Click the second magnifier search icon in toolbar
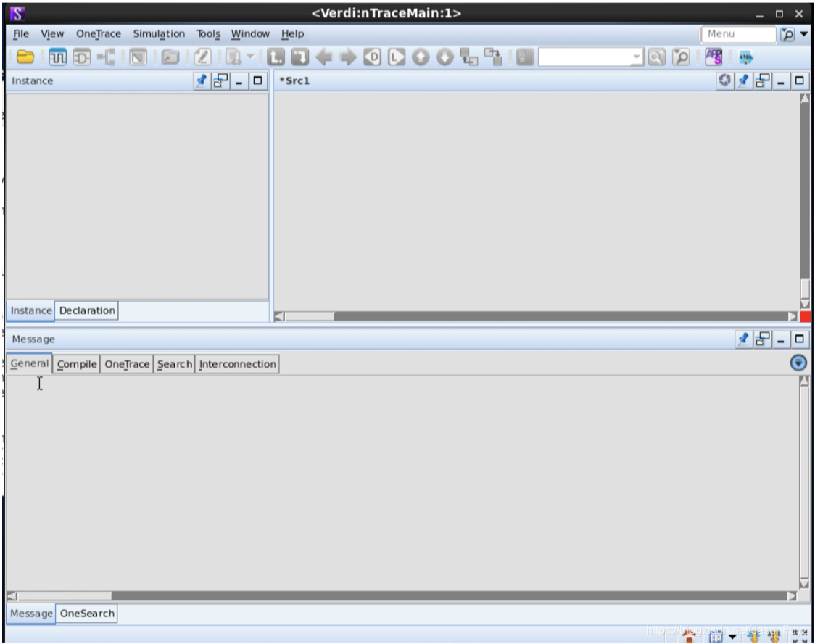This screenshot has width=815, height=644. [x=681, y=57]
